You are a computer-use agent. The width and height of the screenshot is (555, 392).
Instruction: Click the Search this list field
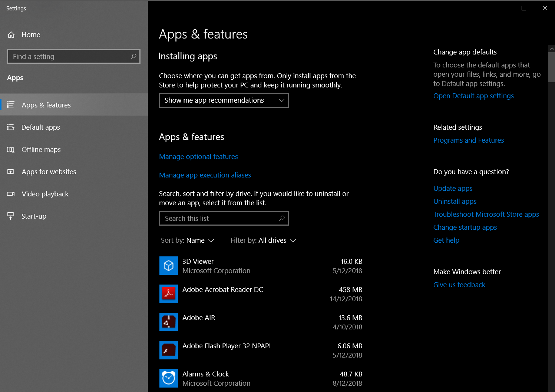tap(224, 218)
